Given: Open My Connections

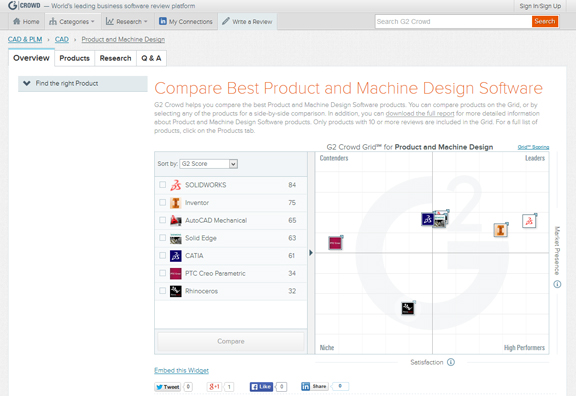Looking at the screenshot, I should click(186, 22).
